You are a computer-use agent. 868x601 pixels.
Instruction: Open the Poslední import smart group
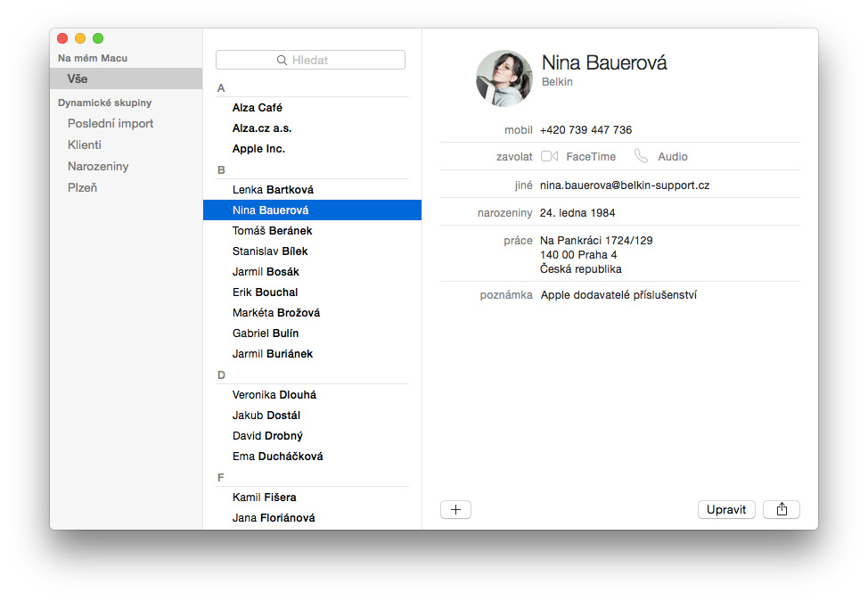click(111, 124)
